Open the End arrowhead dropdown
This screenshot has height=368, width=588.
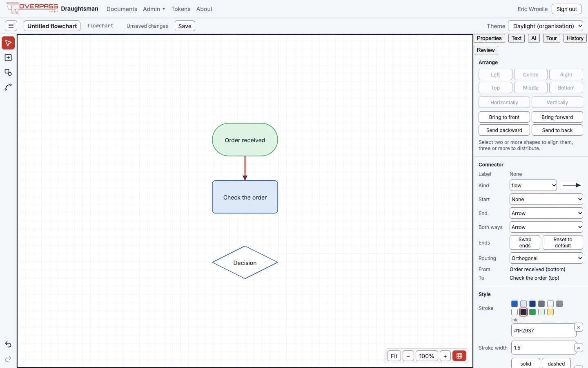(x=546, y=213)
